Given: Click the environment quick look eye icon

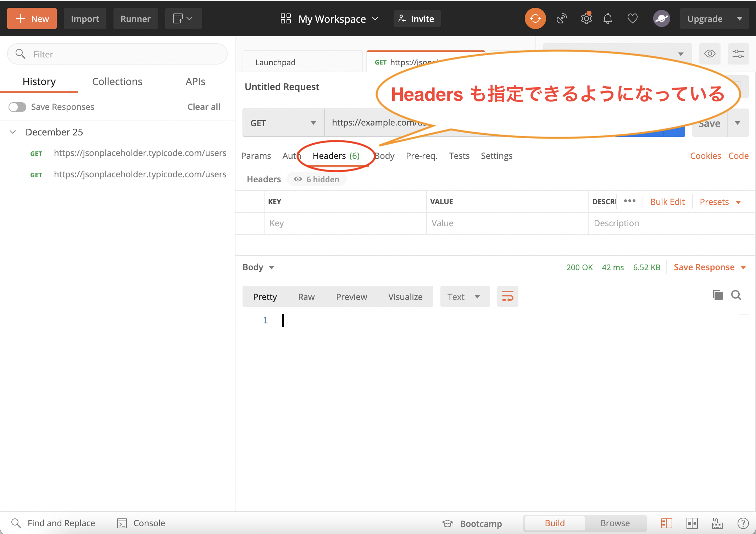Looking at the screenshot, I should click(710, 54).
